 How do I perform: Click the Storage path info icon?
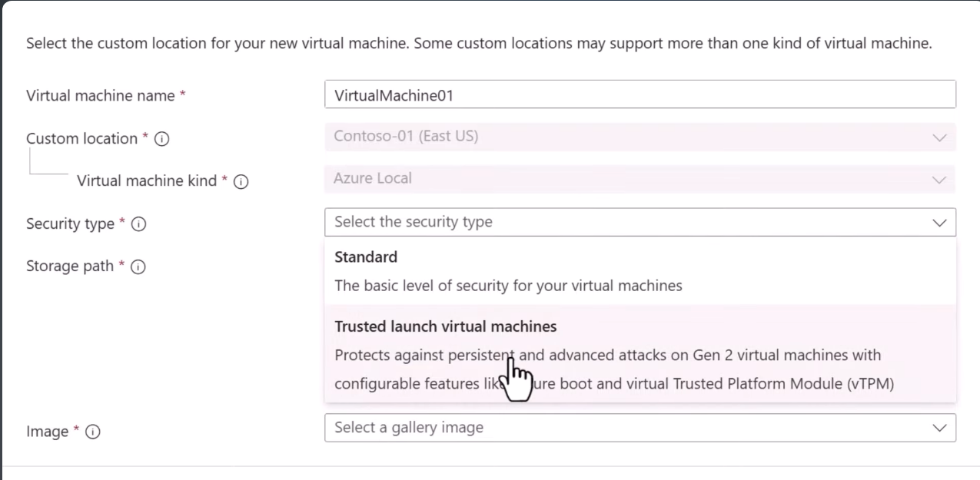point(138,266)
